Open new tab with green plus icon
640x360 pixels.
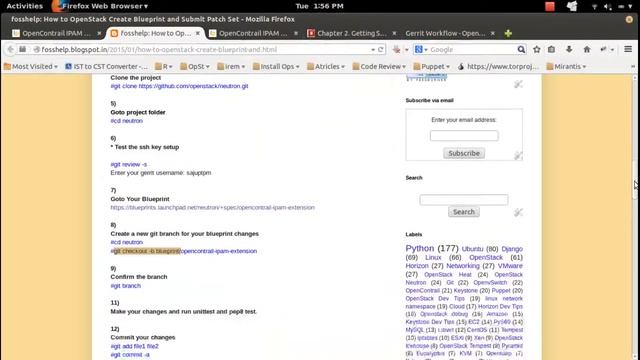pyautogui.click(x=508, y=33)
